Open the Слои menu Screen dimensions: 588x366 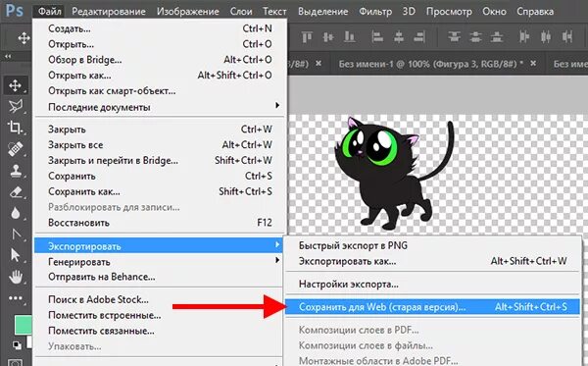point(241,11)
